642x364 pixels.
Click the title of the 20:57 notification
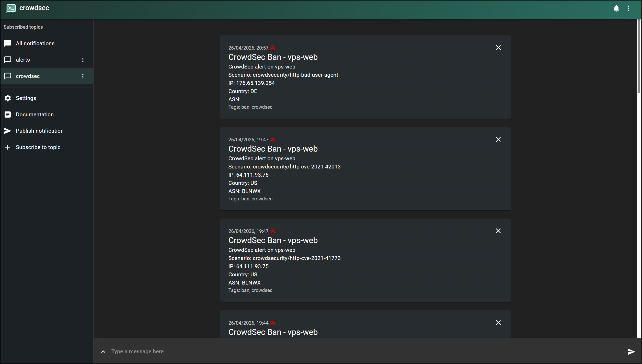pyautogui.click(x=273, y=57)
